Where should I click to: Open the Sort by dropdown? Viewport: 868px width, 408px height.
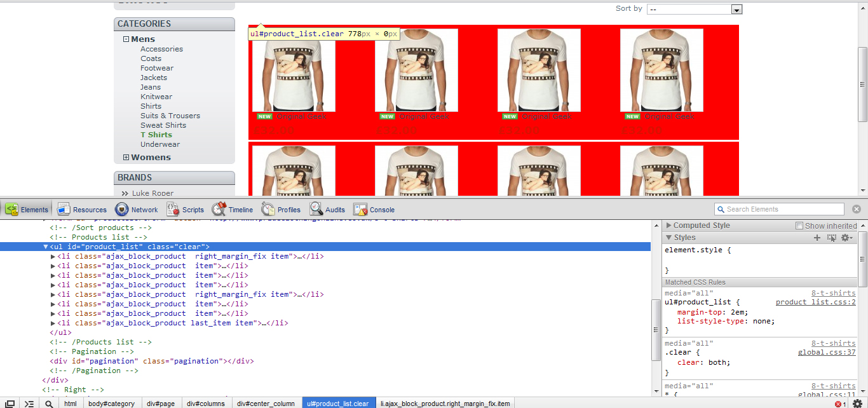point(695,9)
